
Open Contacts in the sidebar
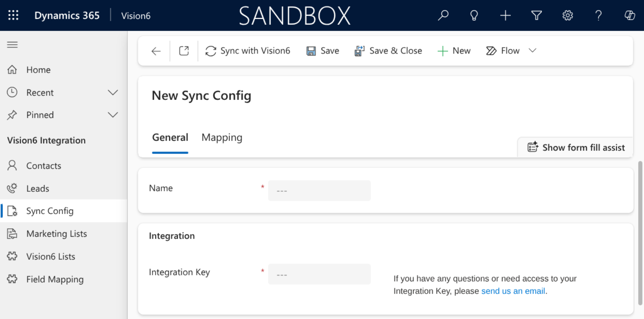pyautogui.click(x=64, y=166)
